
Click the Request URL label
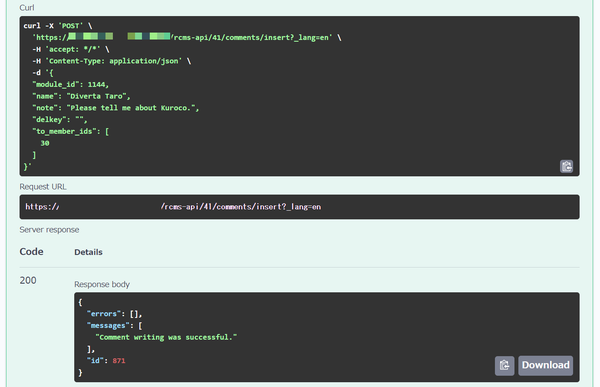tap(43, 186)
